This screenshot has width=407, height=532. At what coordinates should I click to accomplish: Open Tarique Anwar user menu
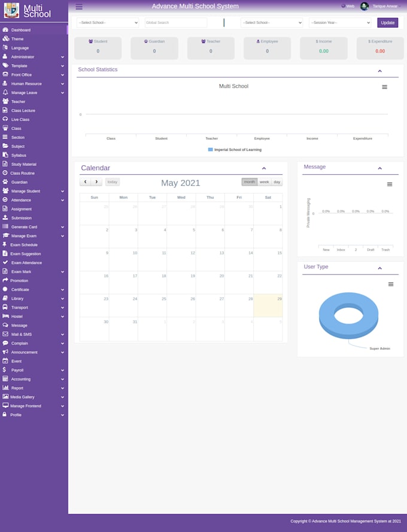tap(385, 7)
